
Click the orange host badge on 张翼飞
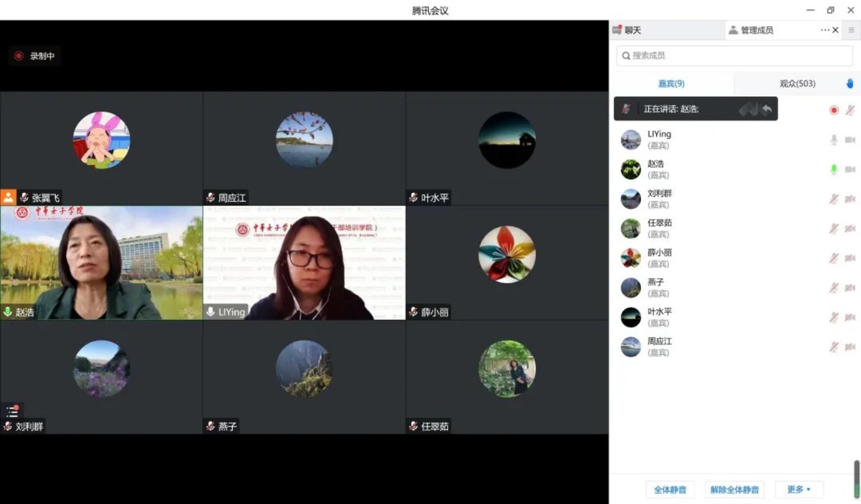(8, 197)
